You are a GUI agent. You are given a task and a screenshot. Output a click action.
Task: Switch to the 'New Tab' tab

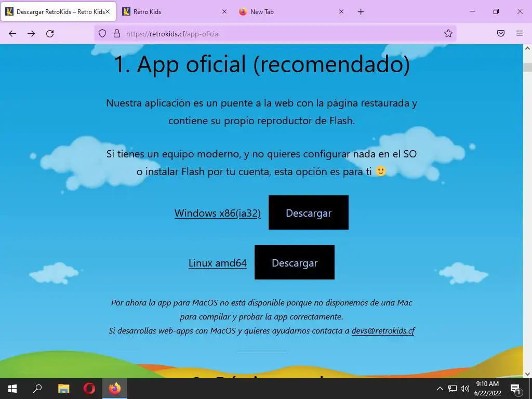tap(292, 12)
